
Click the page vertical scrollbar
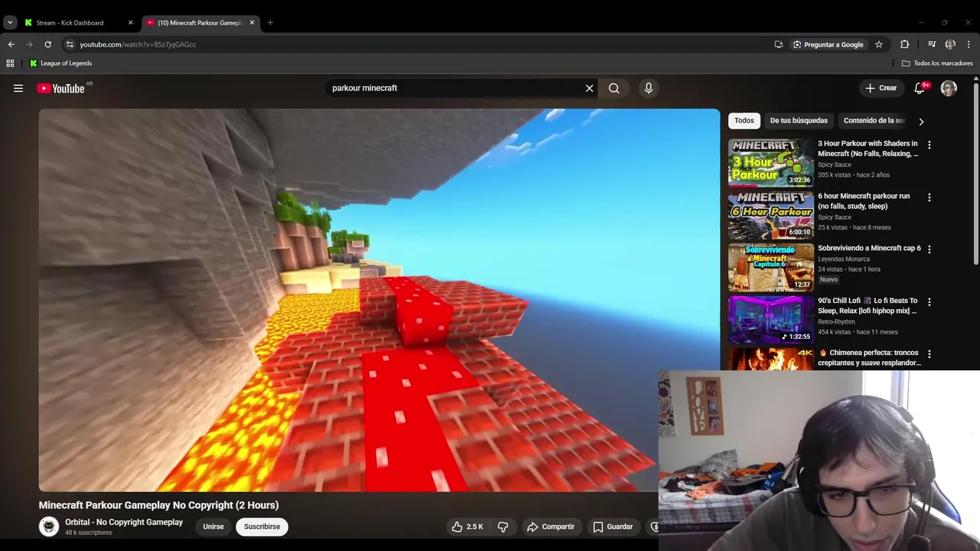[x=975, y=172]
